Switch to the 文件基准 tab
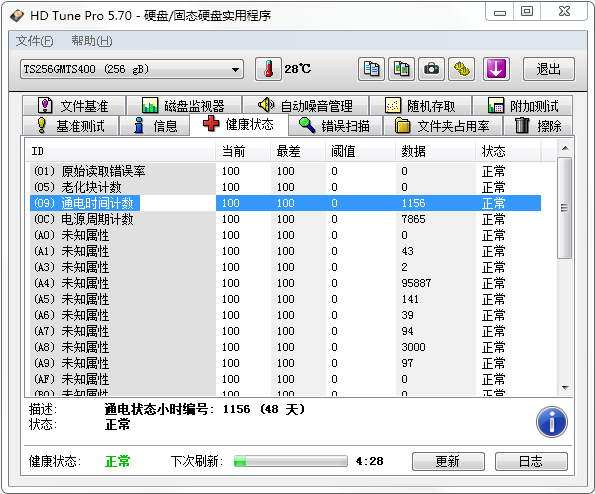The image size is (595, 494). pyautogui.click(x=74, y=105)
